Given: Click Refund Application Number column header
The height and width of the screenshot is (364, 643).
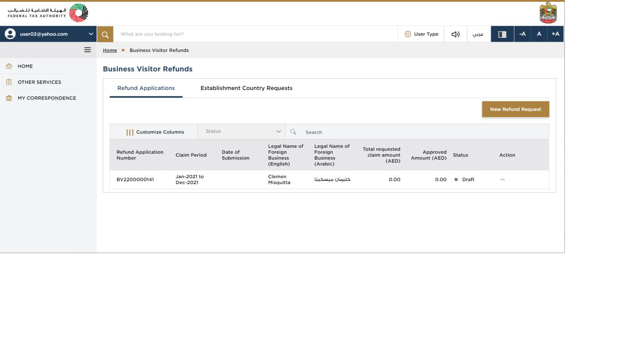Looking at the screenshot, I should click(x=140, y=155).
